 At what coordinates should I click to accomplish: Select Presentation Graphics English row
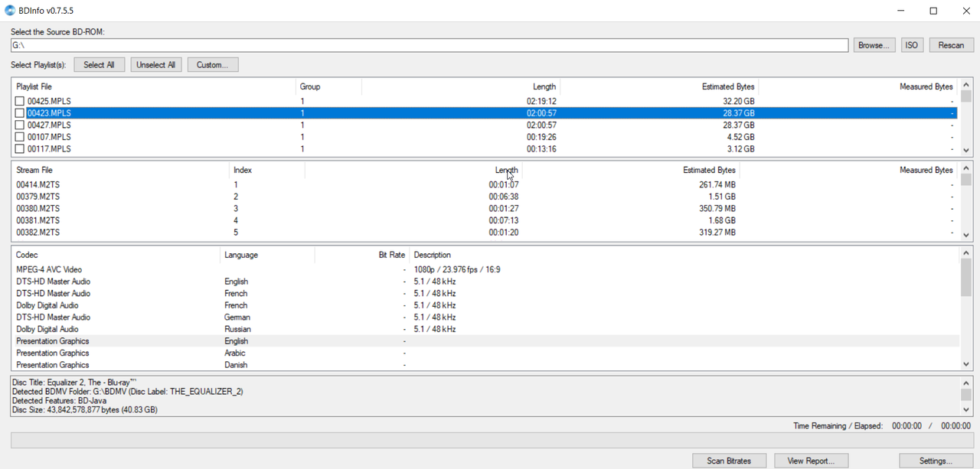point(485,341)
